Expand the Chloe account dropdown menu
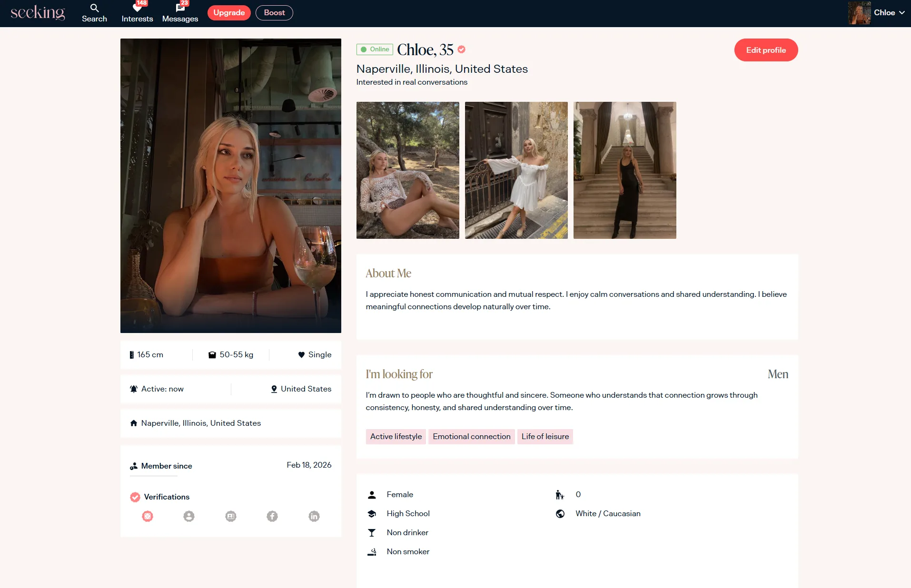 coord(901,13)
